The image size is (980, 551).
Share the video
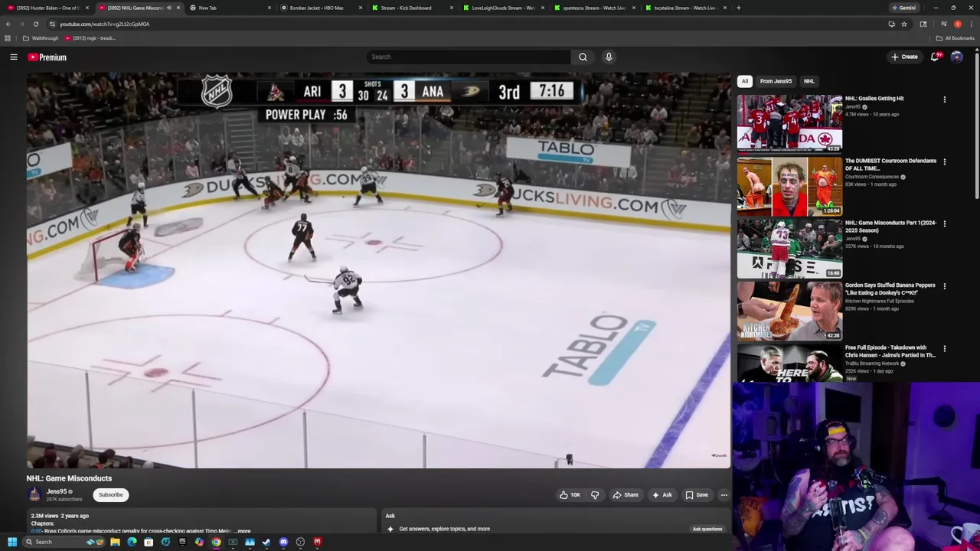click(x=625, y=494)
